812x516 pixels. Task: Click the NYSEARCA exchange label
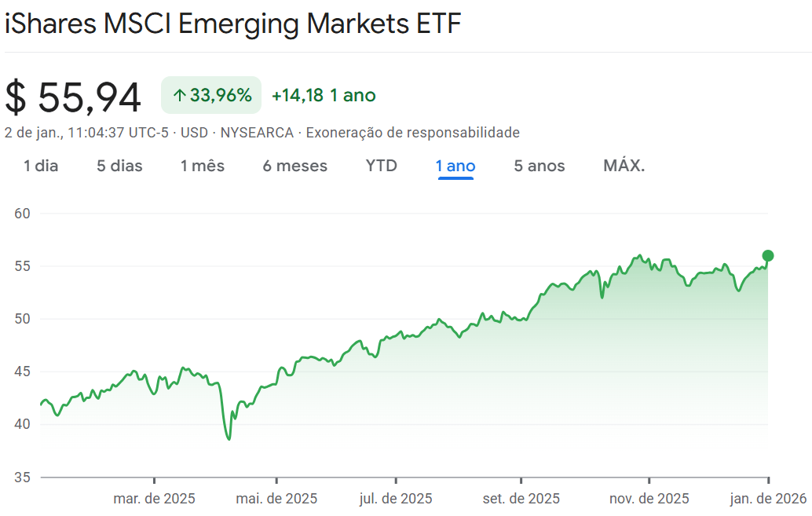[x=257, y=133]
